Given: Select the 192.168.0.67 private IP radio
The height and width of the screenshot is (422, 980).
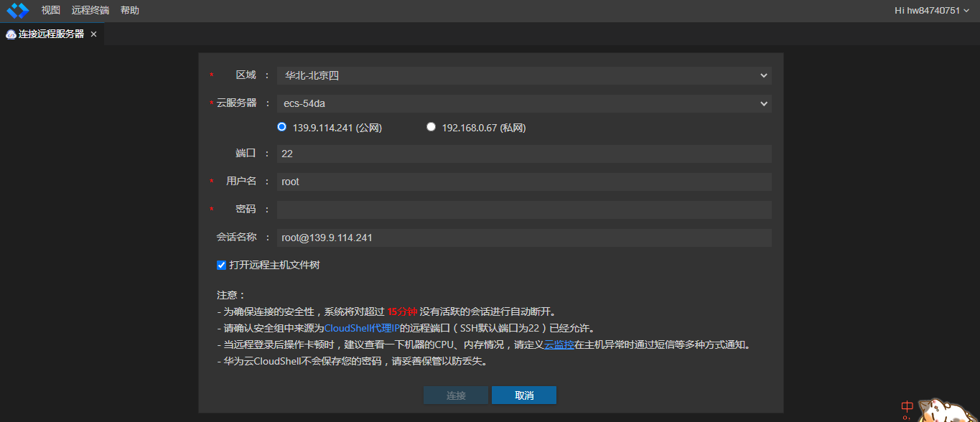Looking at the screenshot, I should pos(431,127).
